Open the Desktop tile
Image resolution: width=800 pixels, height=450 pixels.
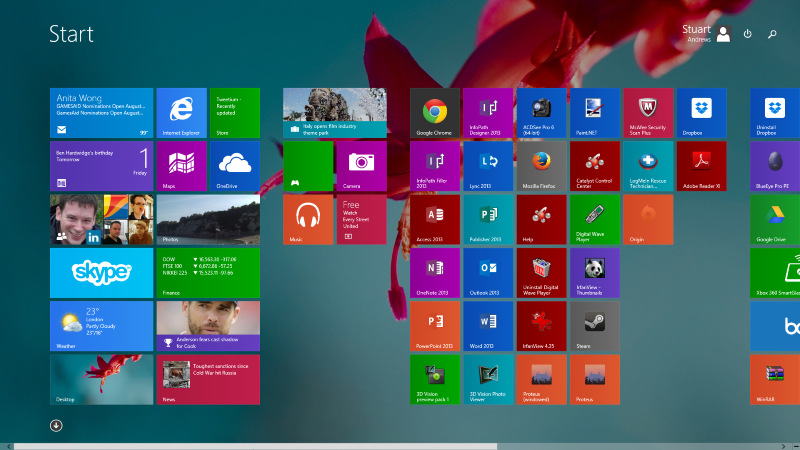(102, 380)
